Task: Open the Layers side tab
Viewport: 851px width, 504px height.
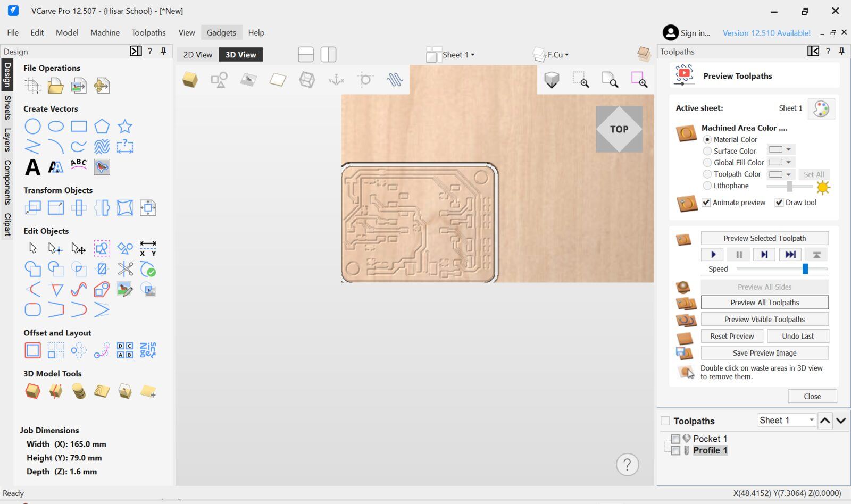Action: [7, 139]
